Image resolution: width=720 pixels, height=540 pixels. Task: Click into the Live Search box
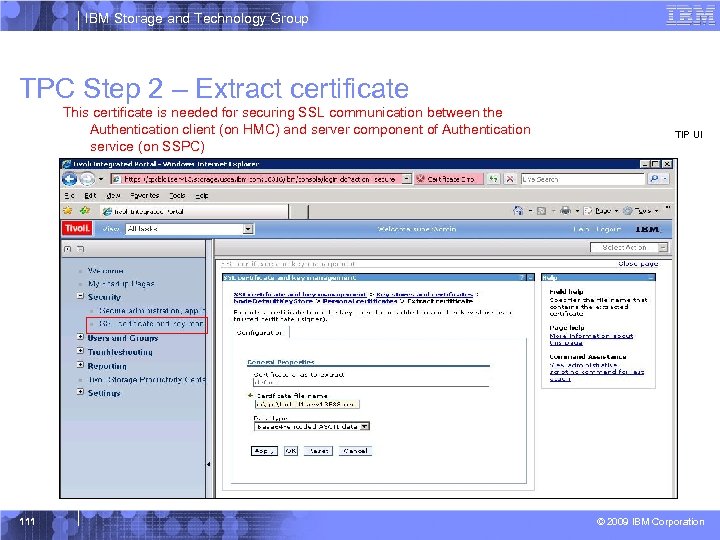(x=582, y=179)
